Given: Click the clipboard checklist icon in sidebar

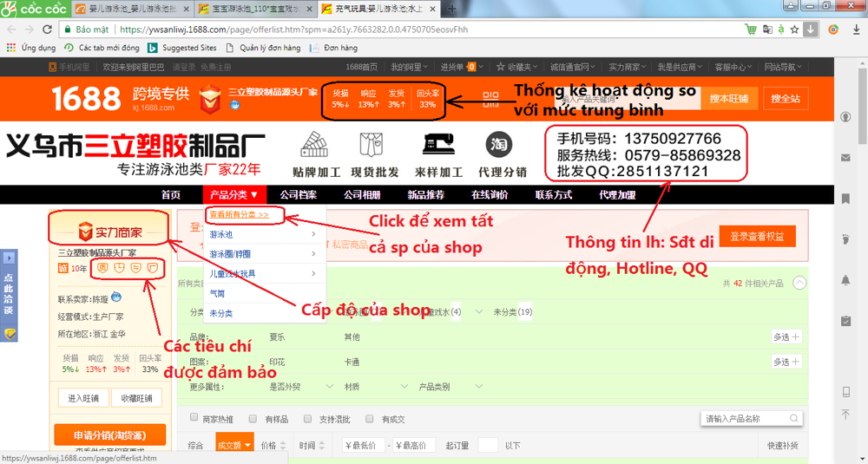Looking at the screenshot, I should coord(845,321).
